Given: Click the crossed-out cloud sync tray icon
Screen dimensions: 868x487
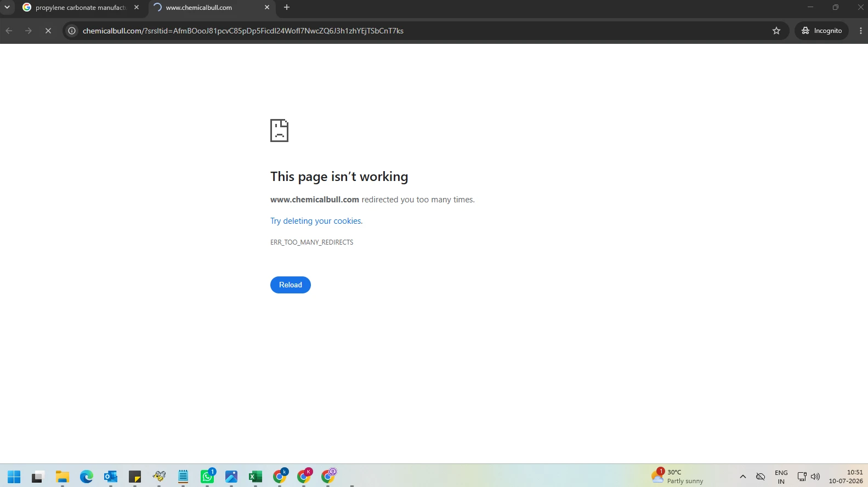Looking at the screenshot, I should pyautogui.click(x=761, y=477).
